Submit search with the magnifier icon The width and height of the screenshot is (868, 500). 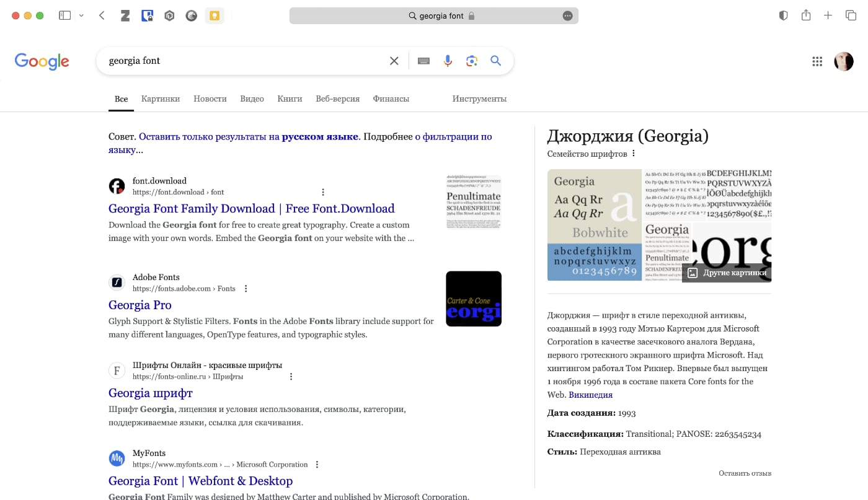click(x=495, y=61)
